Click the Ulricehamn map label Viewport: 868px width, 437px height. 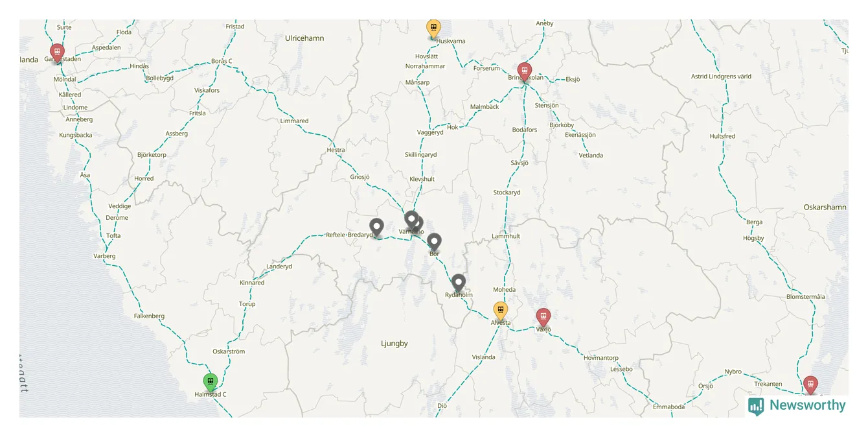click(x=304, y=38)
